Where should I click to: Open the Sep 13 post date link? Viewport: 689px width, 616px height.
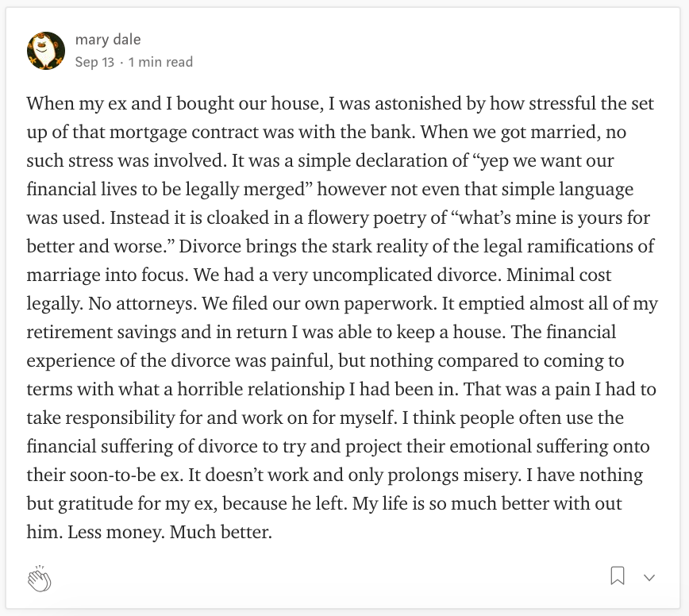94,62
